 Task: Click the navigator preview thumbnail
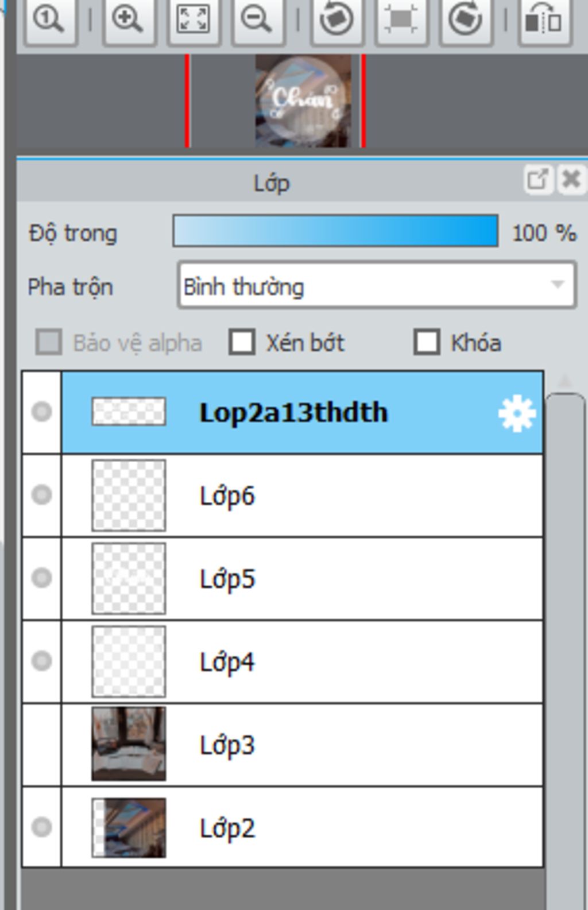[x=303, y=101]
